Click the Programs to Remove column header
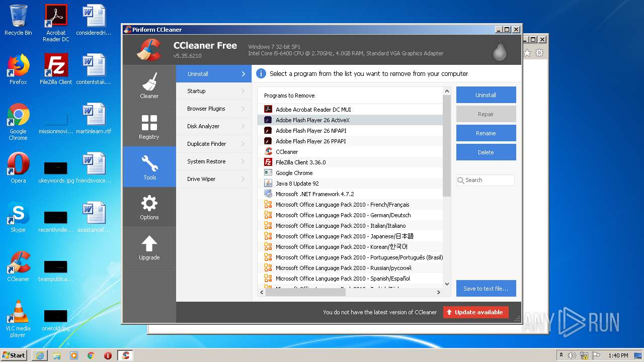Viewport: 644px width, 362px height. pyautogui.click(x=350, y=96)
